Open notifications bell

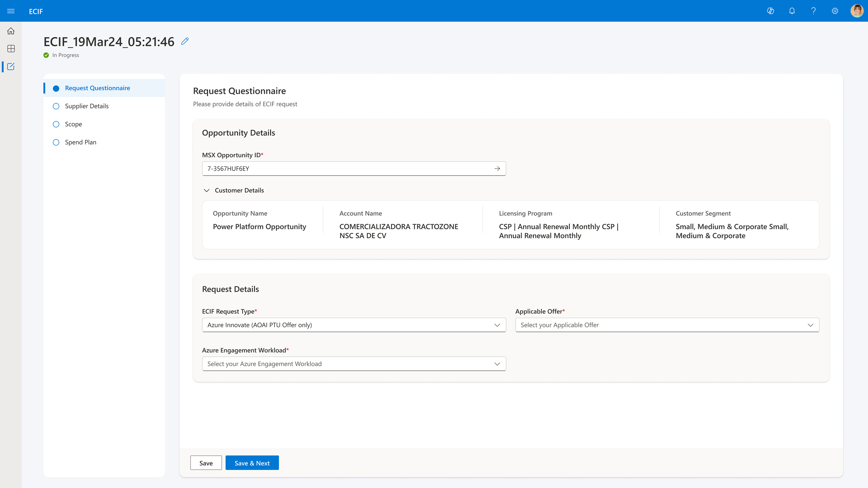(x=792, y=11)
